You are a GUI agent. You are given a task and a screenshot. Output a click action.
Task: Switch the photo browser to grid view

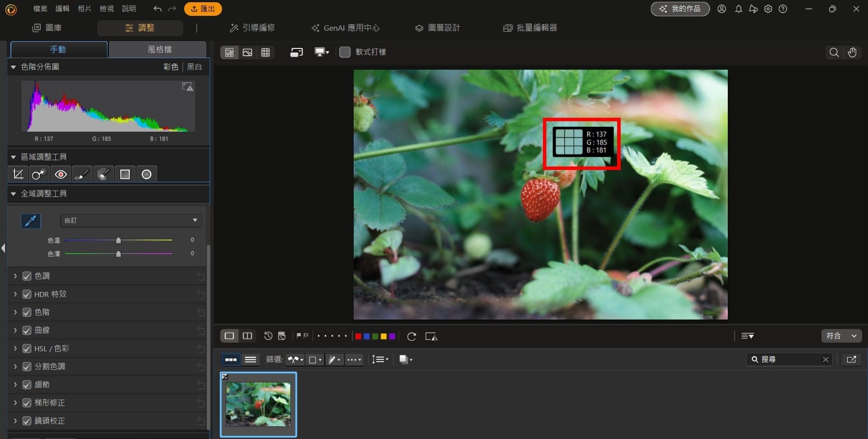coord(266,52)
